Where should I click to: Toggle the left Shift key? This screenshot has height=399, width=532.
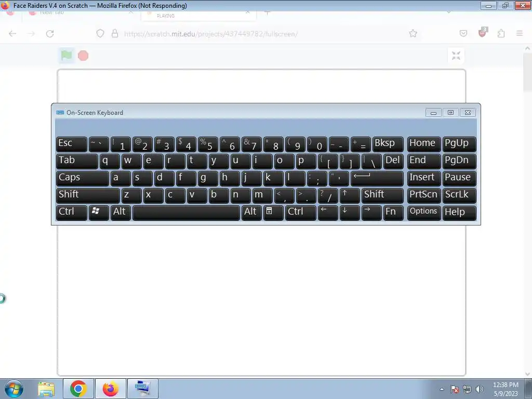click(88, 195)
